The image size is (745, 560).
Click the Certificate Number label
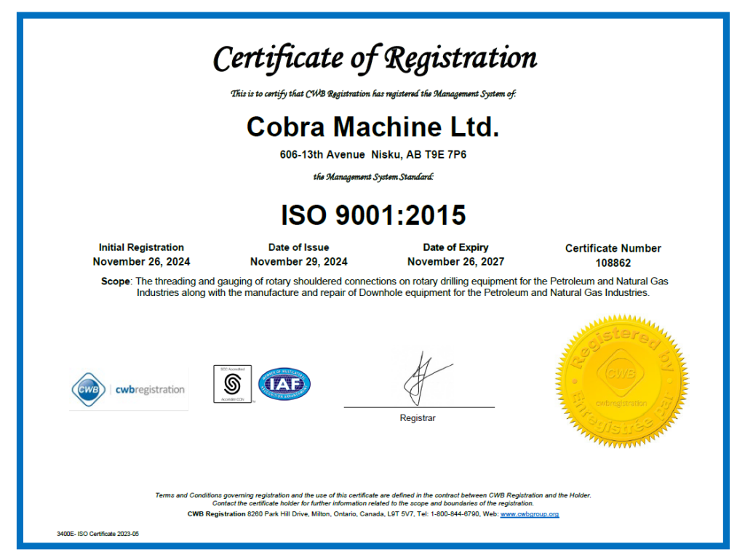(613, 249)
